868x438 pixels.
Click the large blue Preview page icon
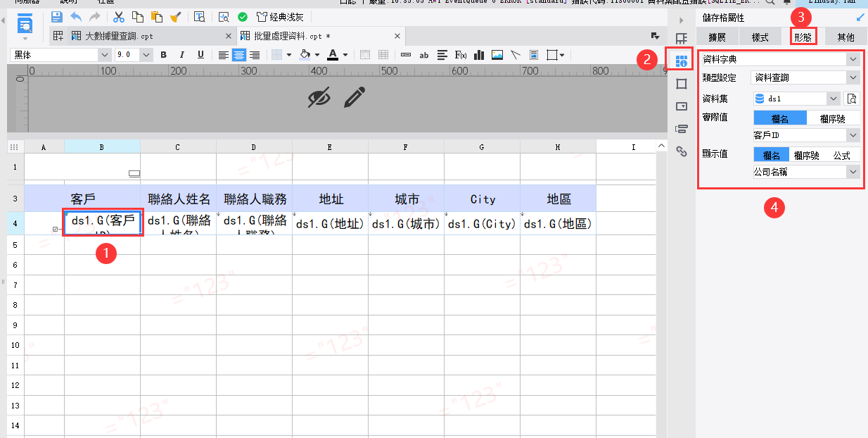(x=25, y=24)
